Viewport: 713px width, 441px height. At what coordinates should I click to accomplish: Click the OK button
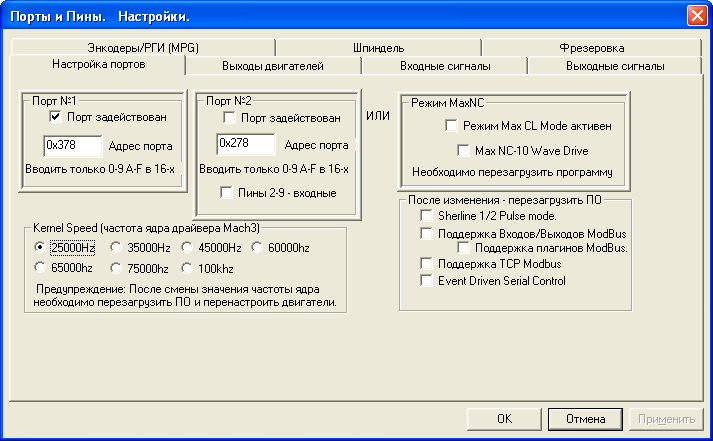pyautogui.click(x=505, y=419)
